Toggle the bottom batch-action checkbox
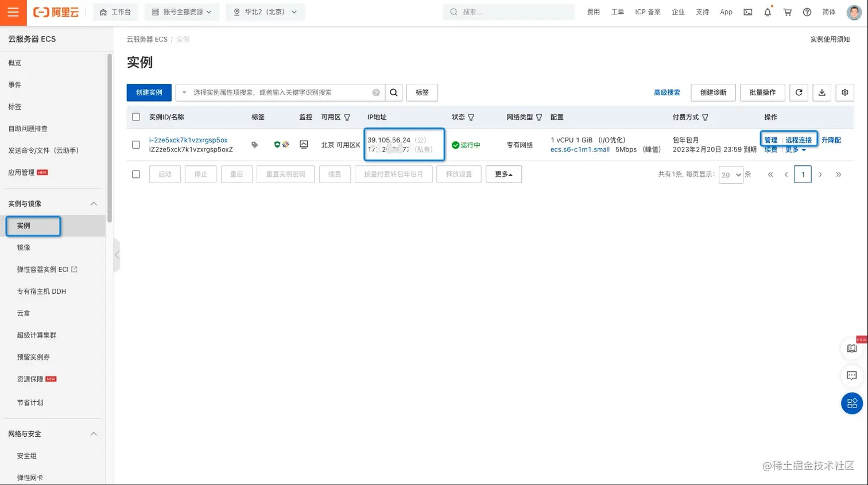868x485 pixels. click(x=136, y=174)
